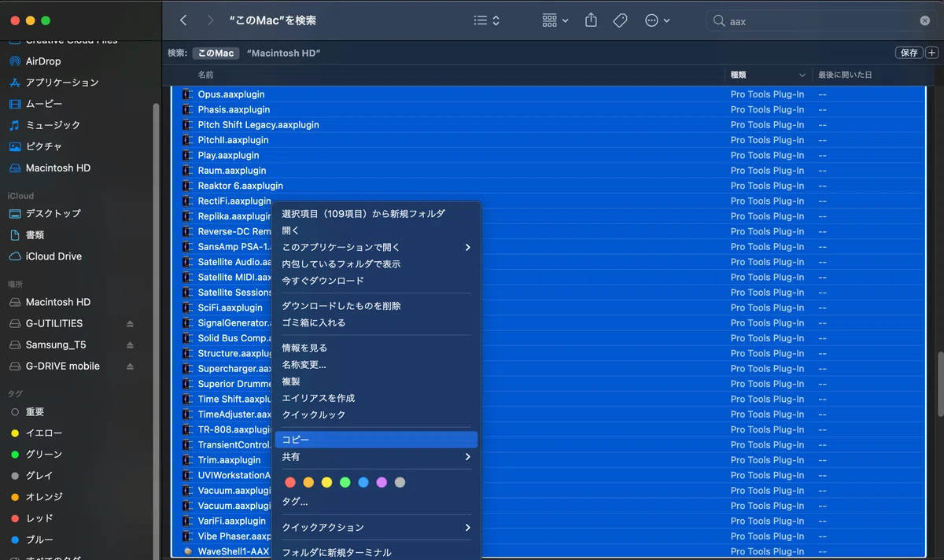The image size is (944, 560).
Task: Open 書類 in sidebar
Action: 35,234
